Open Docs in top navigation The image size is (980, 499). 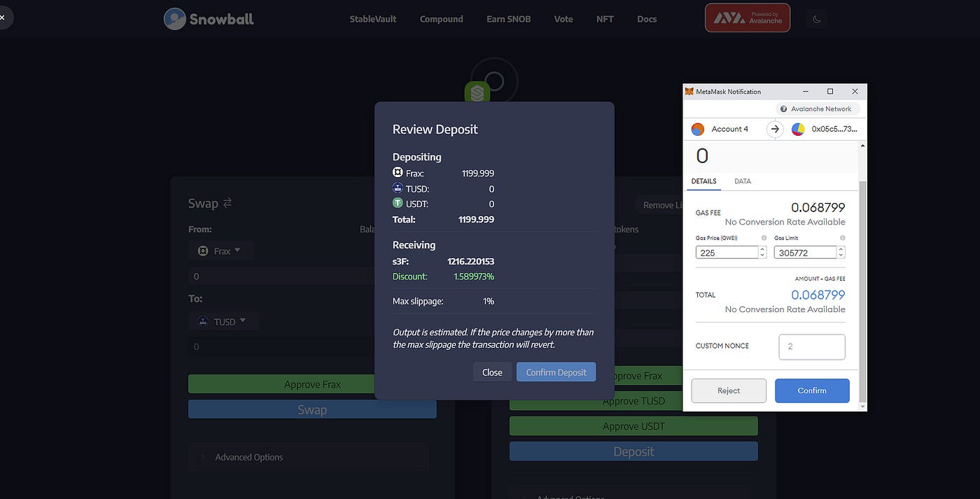(647, 19)
